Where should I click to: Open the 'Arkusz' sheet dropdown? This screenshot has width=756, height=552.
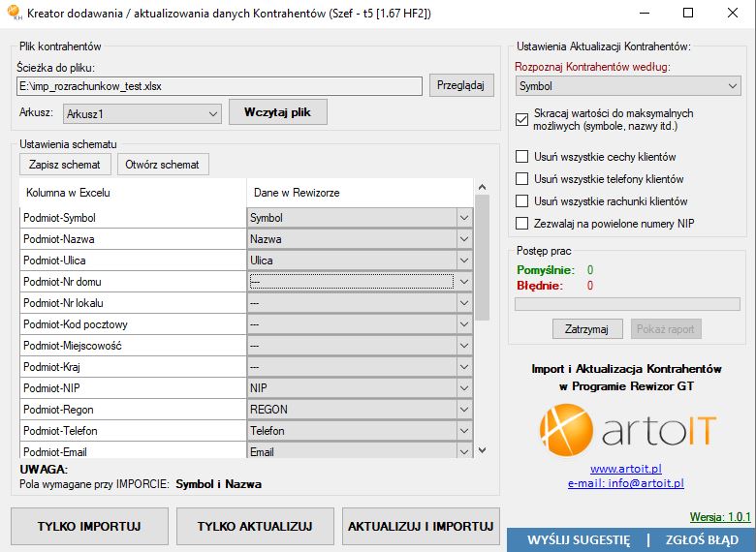pyautogui.click(x=142, y=114)
